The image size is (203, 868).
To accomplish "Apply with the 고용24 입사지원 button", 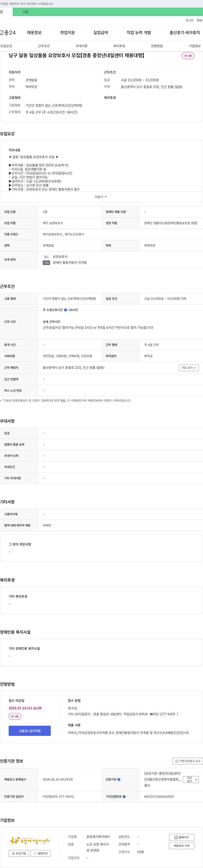I will click(x=30, y=731).
